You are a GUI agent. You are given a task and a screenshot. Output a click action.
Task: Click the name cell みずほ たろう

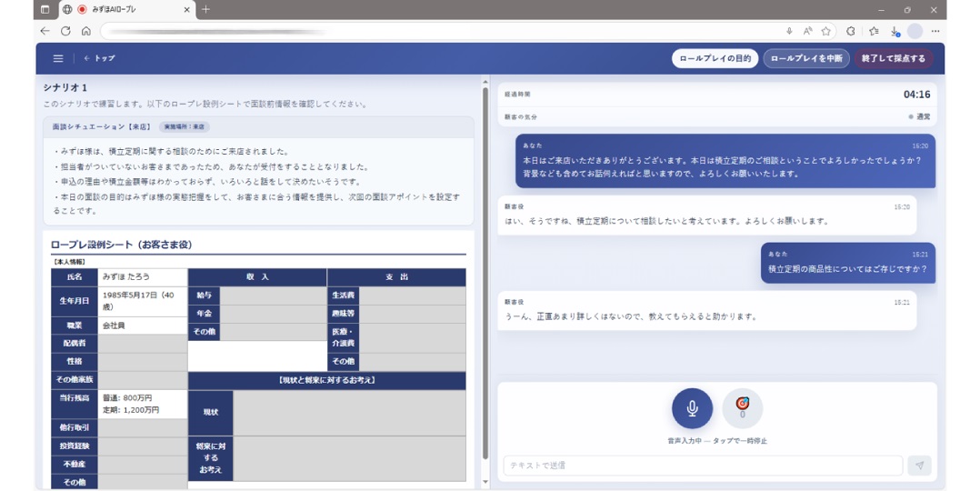tap(143, 276)
